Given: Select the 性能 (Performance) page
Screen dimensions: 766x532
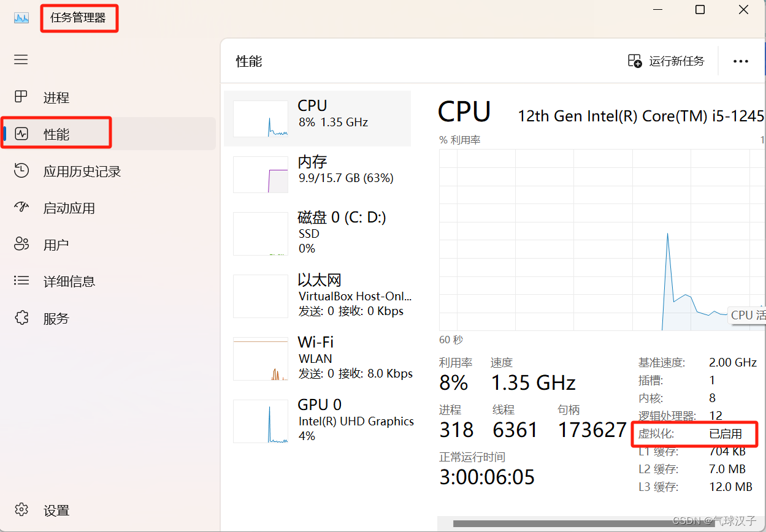Looking at the screenshot, I should (108, 134).
